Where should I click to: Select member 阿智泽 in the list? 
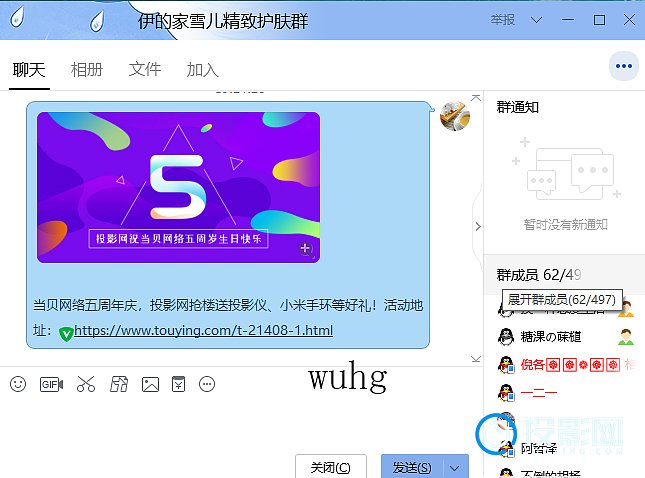click(x=564, y=448)
